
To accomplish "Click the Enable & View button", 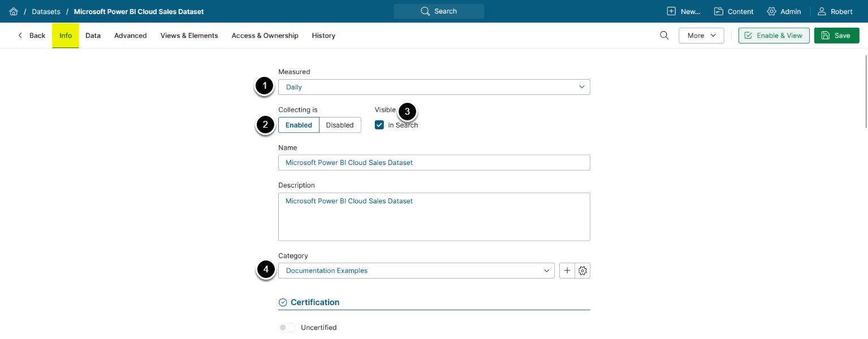I will click(x=774, y=36).
